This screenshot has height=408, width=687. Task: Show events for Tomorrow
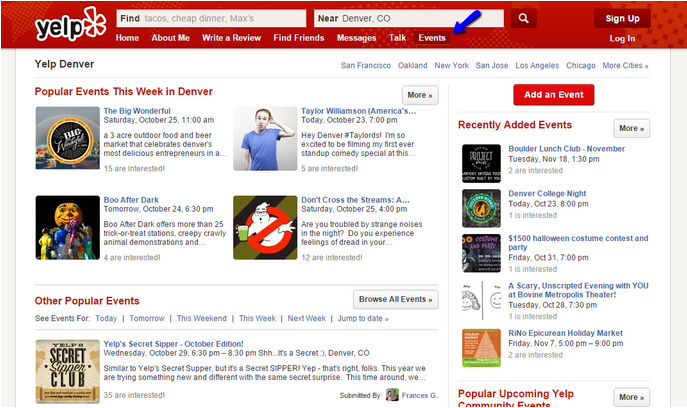[147, 318]
